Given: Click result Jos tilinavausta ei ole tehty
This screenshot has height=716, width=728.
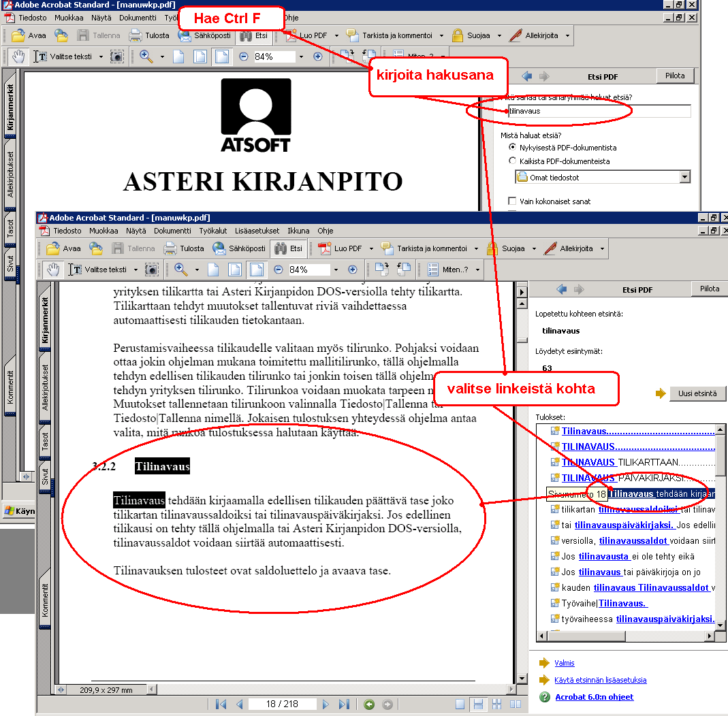Looking at the screenshot, I should 628,556.
